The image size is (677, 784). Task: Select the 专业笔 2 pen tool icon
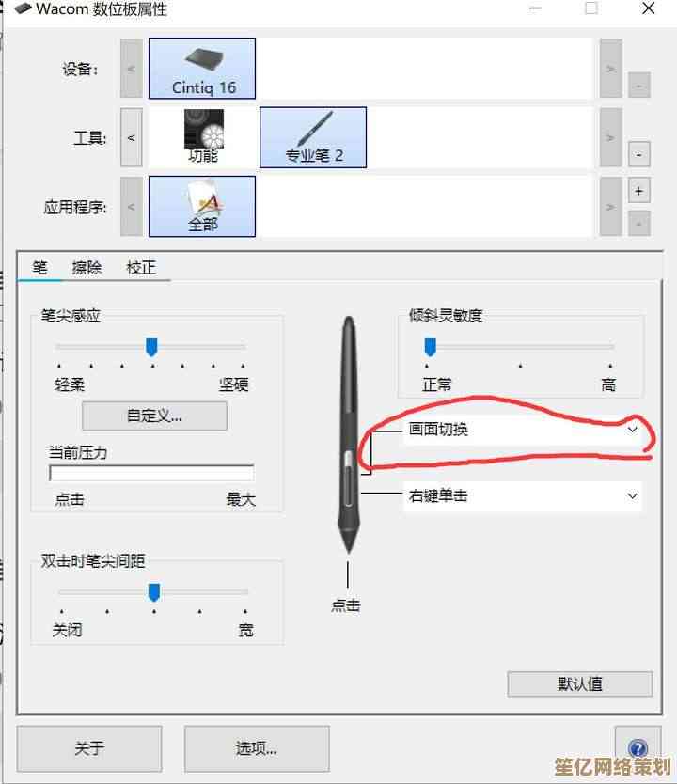313,137
